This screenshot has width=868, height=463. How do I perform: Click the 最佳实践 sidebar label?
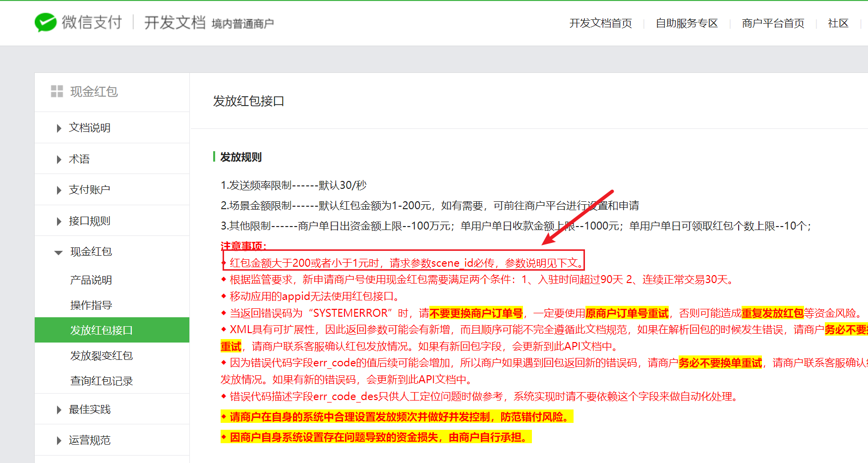point(90,409)
